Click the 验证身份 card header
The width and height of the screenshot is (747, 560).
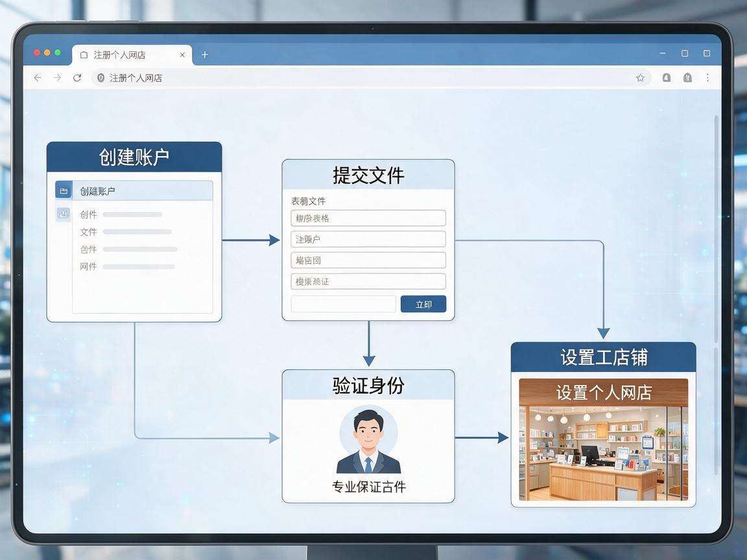tap(368, 385)
